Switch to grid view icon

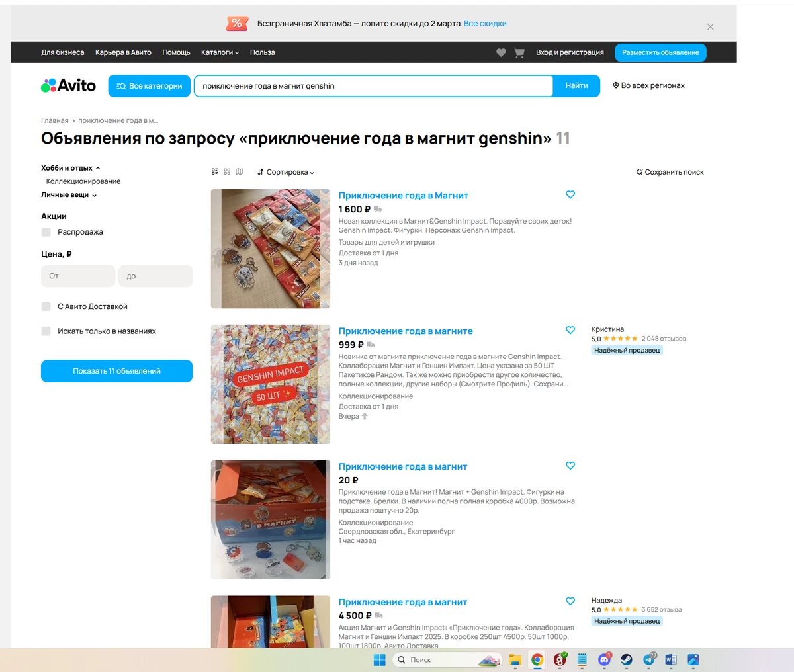[227, 171]
